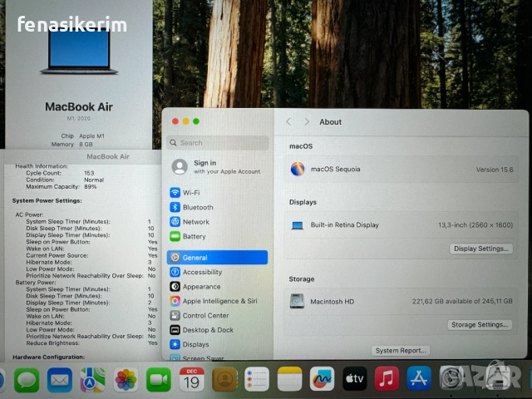Launch Mail from the Dock
The image size is (532, 399).
click(x=60, y=380)
